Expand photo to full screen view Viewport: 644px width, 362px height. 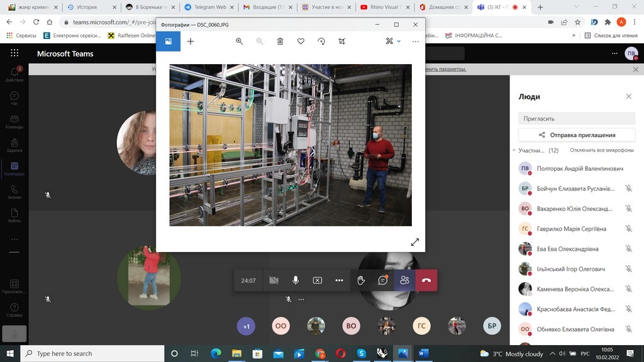pos(414,242)
